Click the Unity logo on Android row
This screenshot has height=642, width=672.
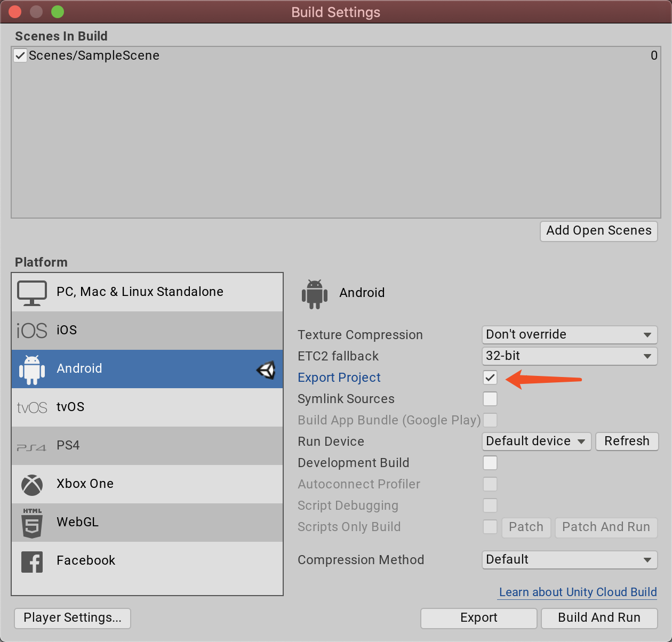pyautogui.click(x=266, y=370)
